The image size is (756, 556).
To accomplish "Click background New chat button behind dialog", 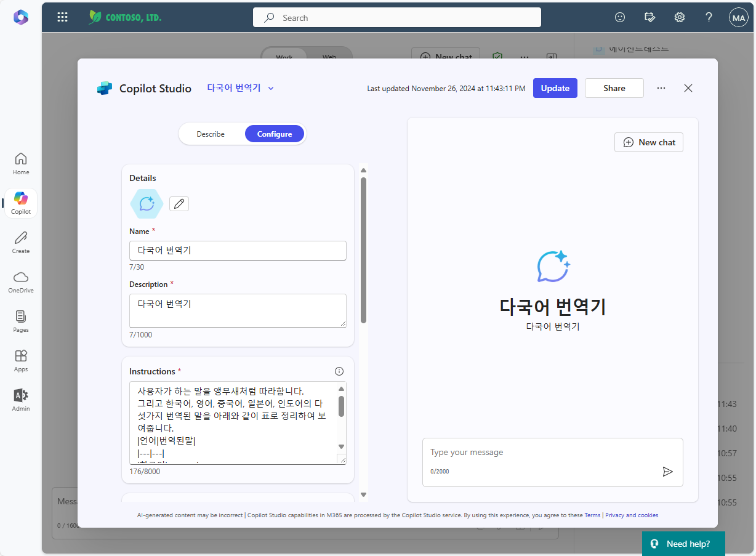I will tap(446, 54).
